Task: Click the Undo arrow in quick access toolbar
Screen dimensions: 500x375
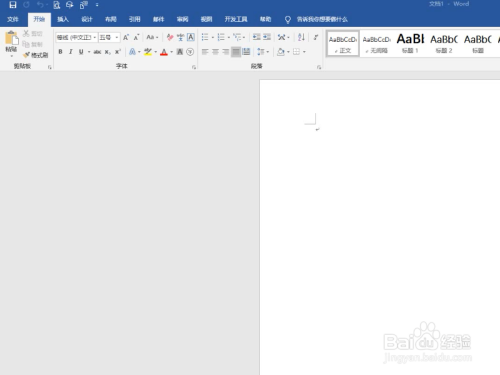Action: coord(40,5)
